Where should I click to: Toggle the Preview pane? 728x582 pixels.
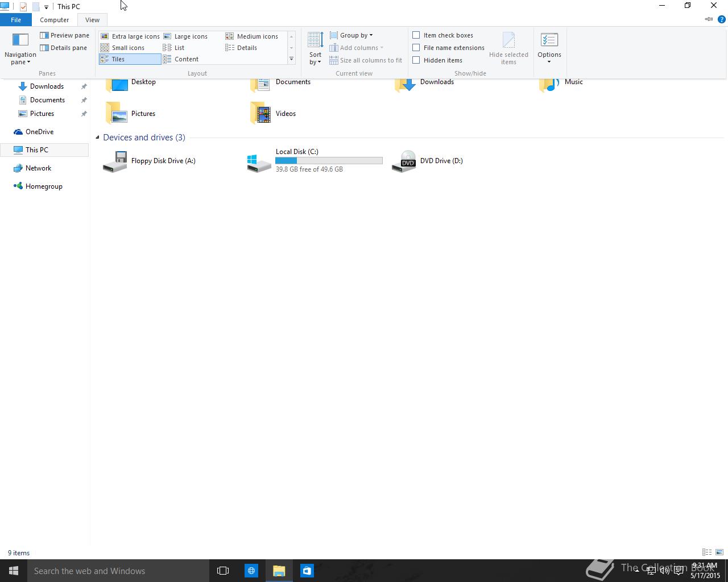pyautogui.click(x=64, y=35)
